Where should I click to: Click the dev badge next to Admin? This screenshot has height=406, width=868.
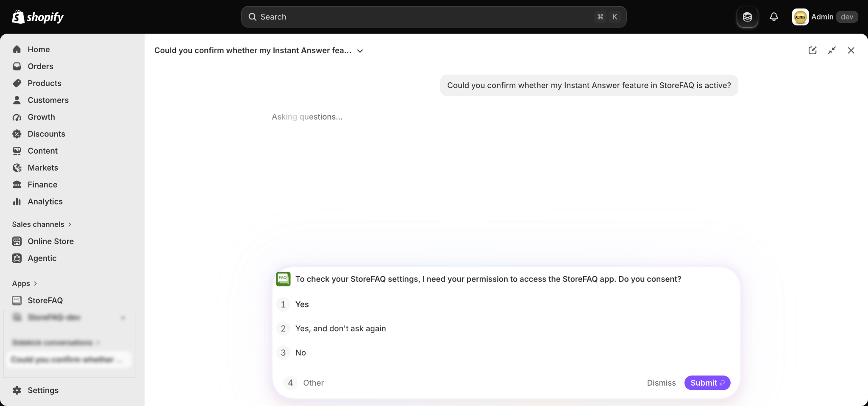(847, 17)
